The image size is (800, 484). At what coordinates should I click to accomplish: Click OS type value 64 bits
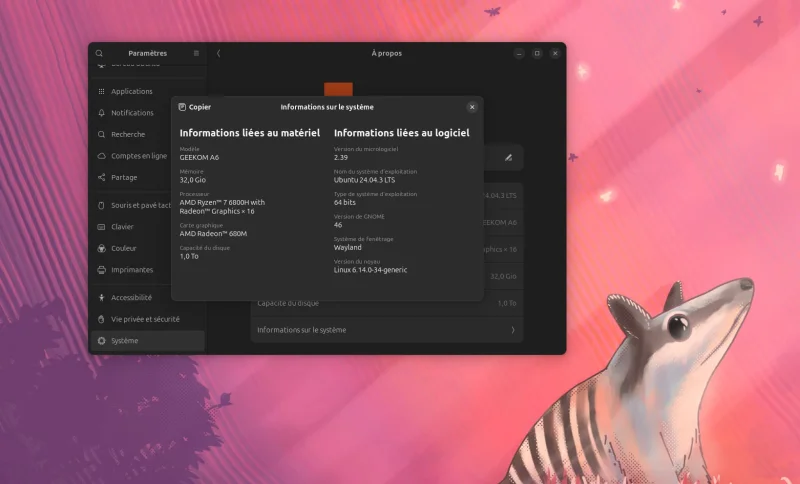[344, 202]
